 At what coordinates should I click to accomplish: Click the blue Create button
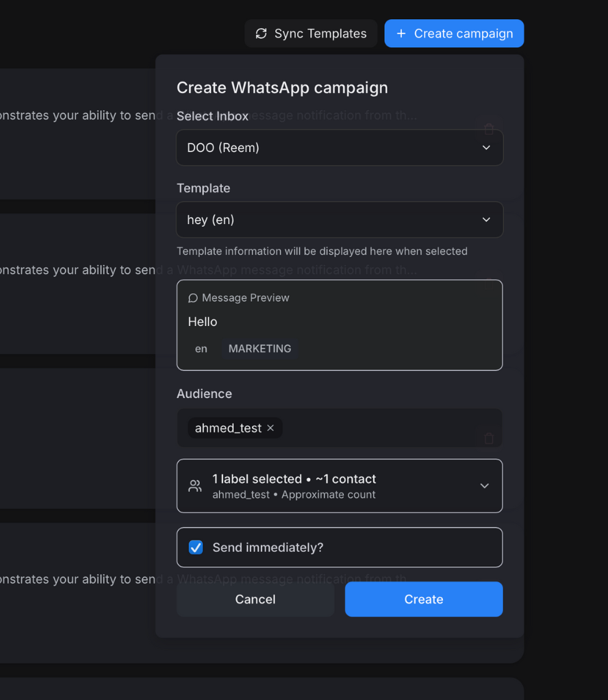point(424,599)
